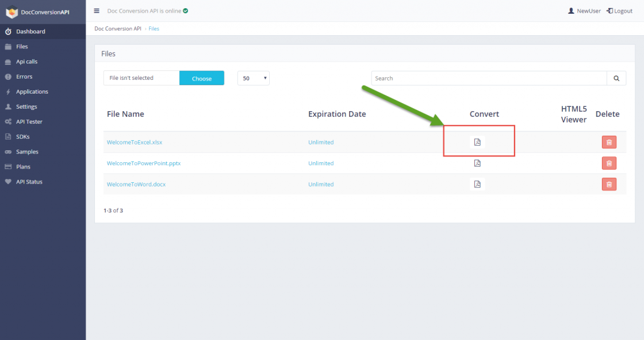Open Plans in the sidebar menu

43,167
